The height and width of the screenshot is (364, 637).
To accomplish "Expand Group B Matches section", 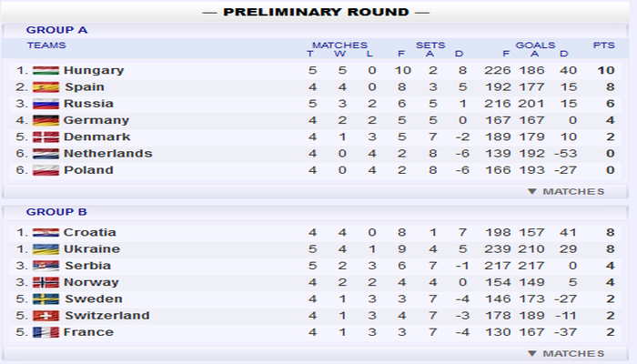I will pos(566,353).
